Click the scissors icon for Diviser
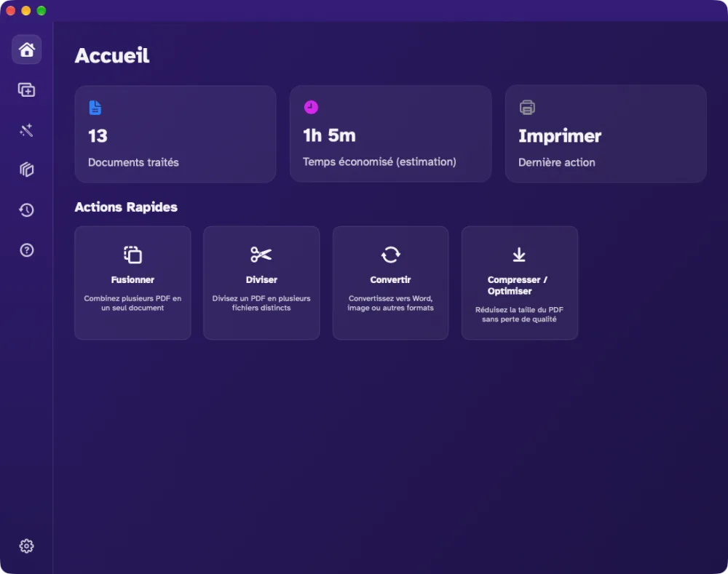The width and height of the screenshot is (728, 574). tap(261, 255)
